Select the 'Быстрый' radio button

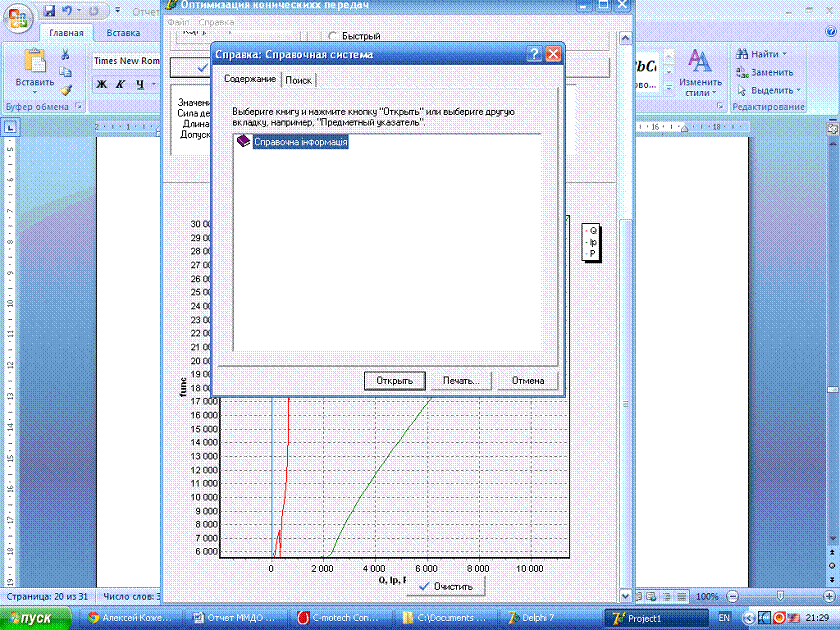pos(333,37)
